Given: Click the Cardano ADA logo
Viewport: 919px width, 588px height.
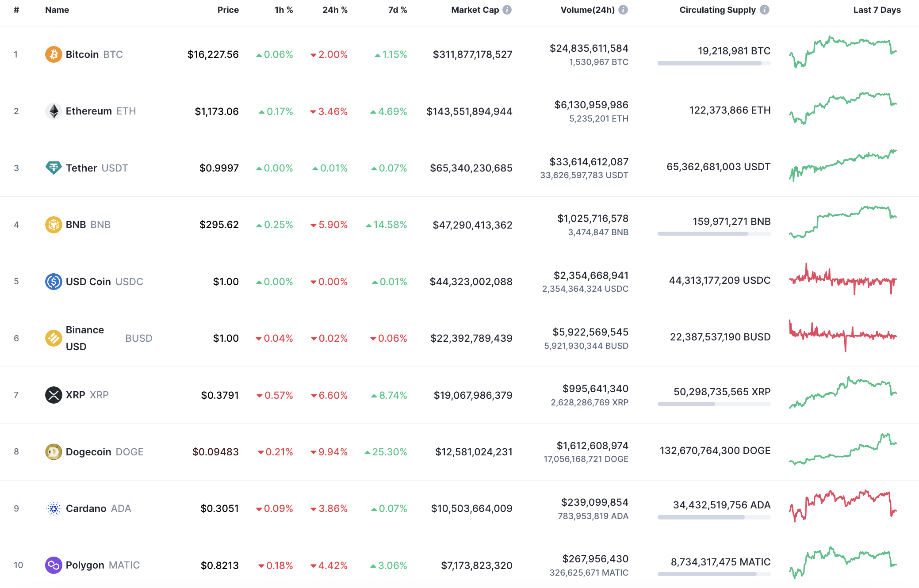Looking at the screenshot, I should 53,508.
